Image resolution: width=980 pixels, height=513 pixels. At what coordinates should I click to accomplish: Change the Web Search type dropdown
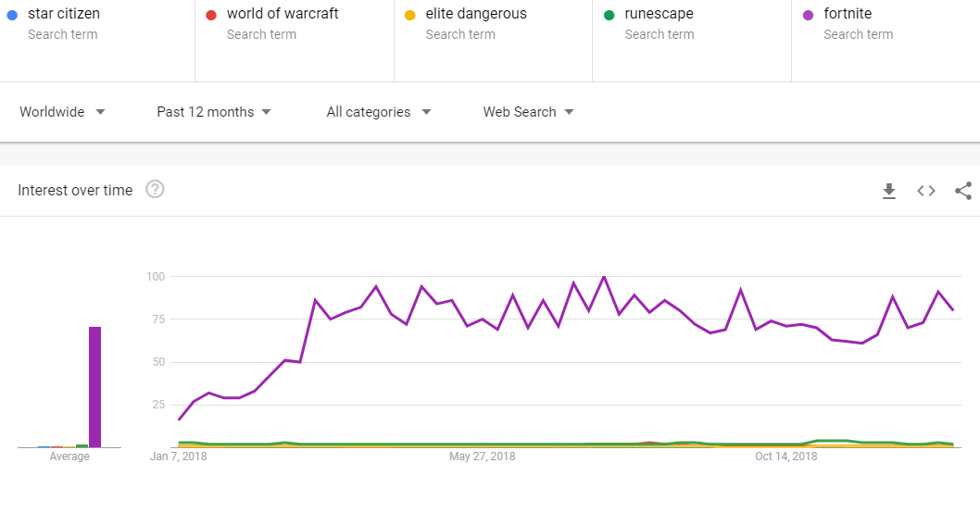click(528, 112)
